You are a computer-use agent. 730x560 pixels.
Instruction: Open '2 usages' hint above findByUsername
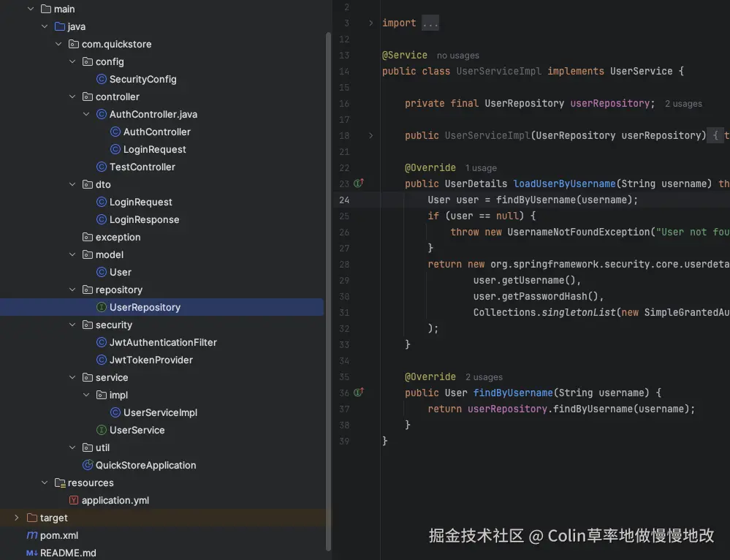[x=484, y=377]
